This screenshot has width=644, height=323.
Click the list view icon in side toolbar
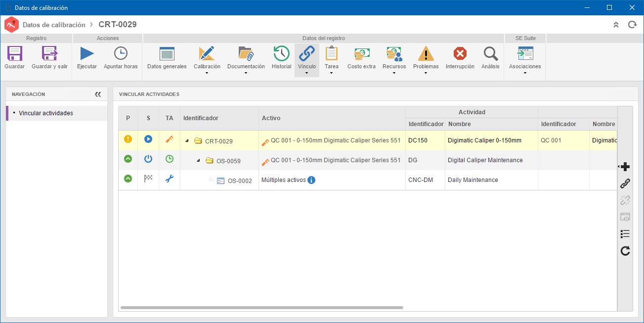pos(625,234)
